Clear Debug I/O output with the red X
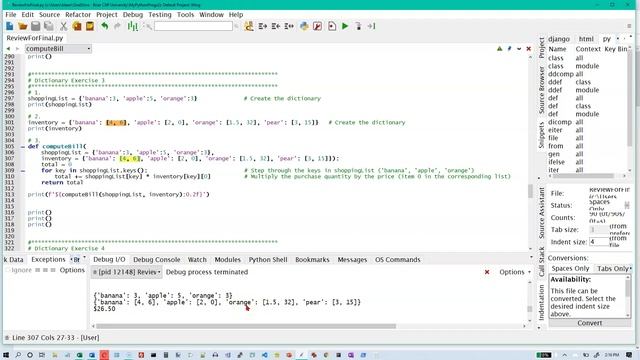Image resolution: width=640 pixels, height=360 pixels. (x=487, y=272)
